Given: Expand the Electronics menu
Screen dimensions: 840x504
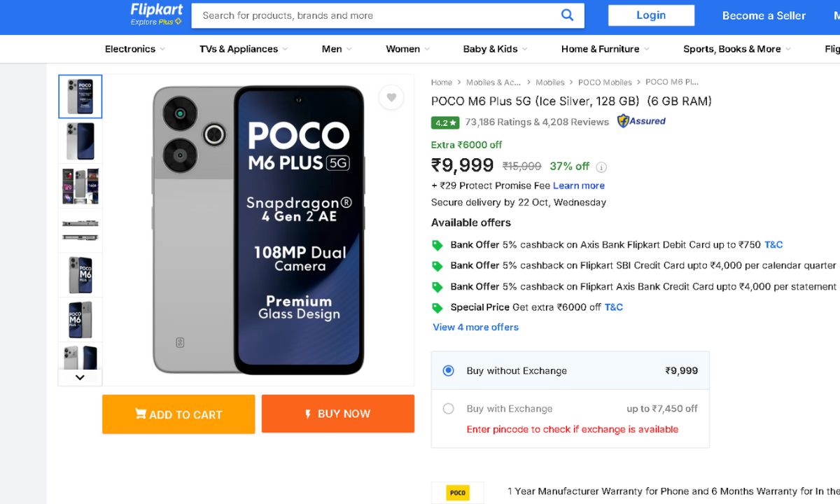Looking at the screenshot, I should click(135, 49).
